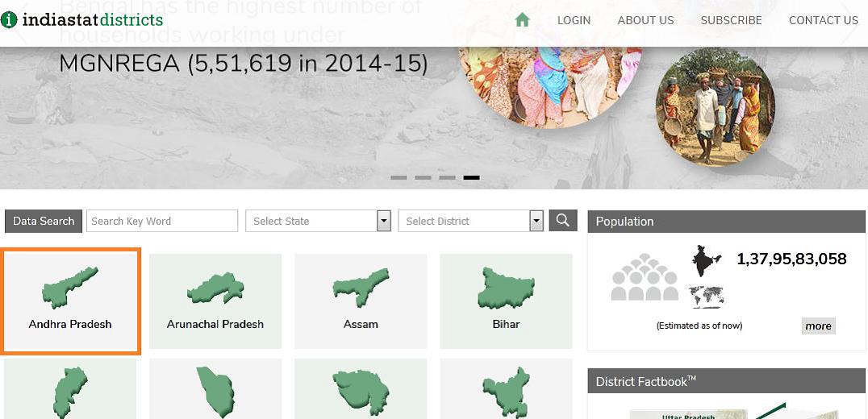Select the Andhra Pradesh map tile
868x419 pixels.
(x=71, y=301)
